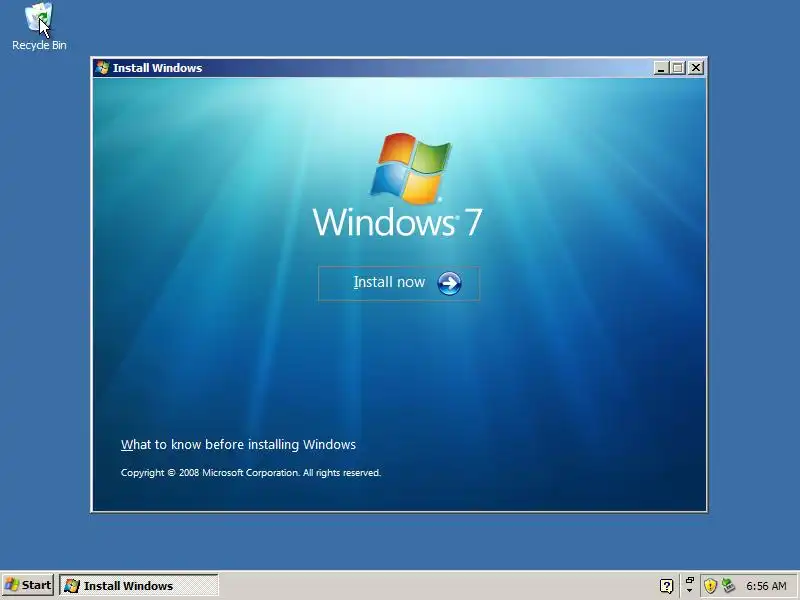Minimize the Install Windows window

coord(661,68)
